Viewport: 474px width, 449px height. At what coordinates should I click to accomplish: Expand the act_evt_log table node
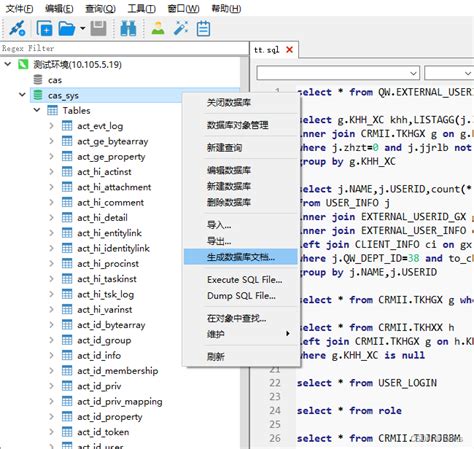tap(51, 126)
